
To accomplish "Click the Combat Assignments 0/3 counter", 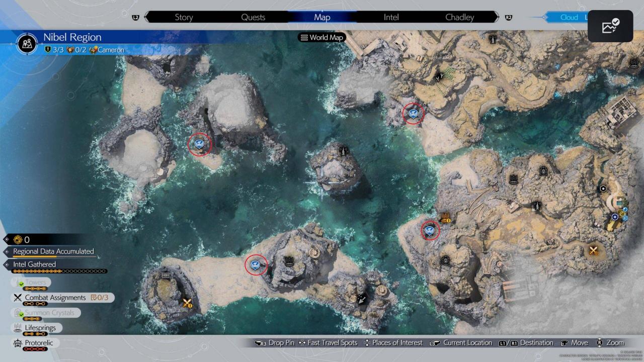I will pos(99,298).
